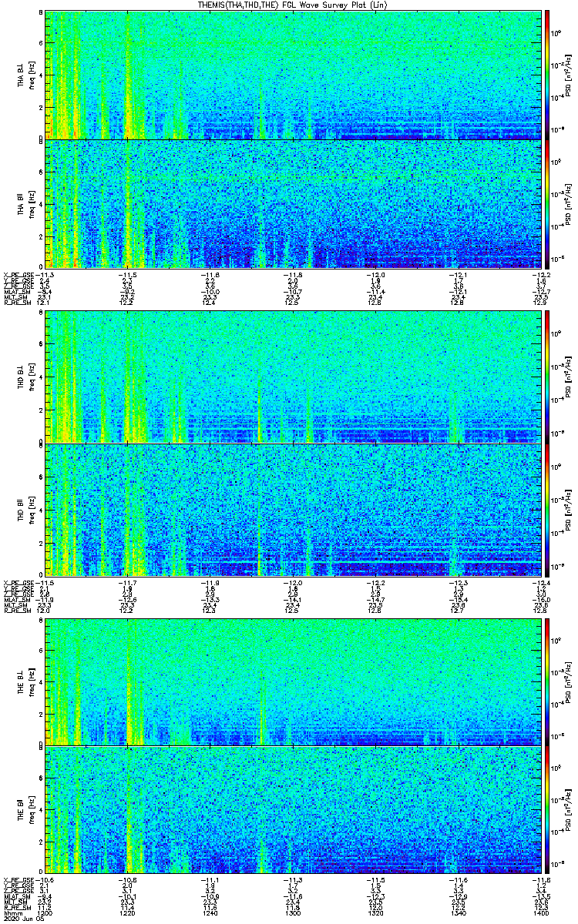This screenshot has height=924, width=578.
Task: Click the PSD color bar beside THE B⊥ panel
Action: (x=547, y=681)
